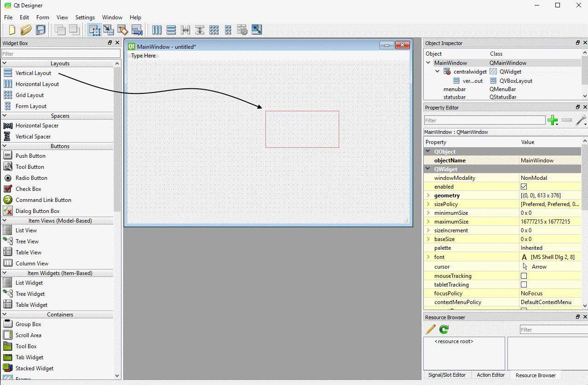Click the Adjust Size toolbar icon
Screen dimensions: 588x385
(x=257, y=30)
